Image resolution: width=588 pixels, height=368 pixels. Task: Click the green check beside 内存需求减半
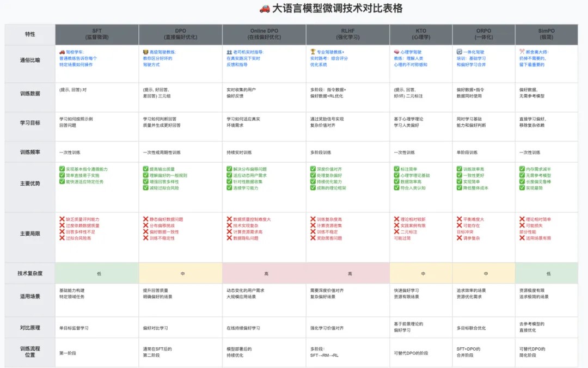click(522, 169)
